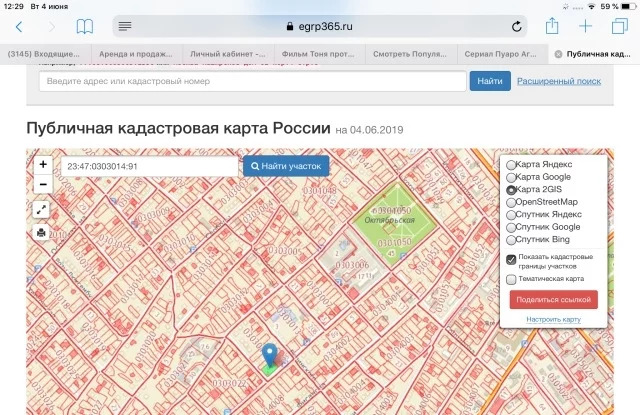Open Настроить карту link
This screenshot has height=415, width=640.
[x=553, y=320]
